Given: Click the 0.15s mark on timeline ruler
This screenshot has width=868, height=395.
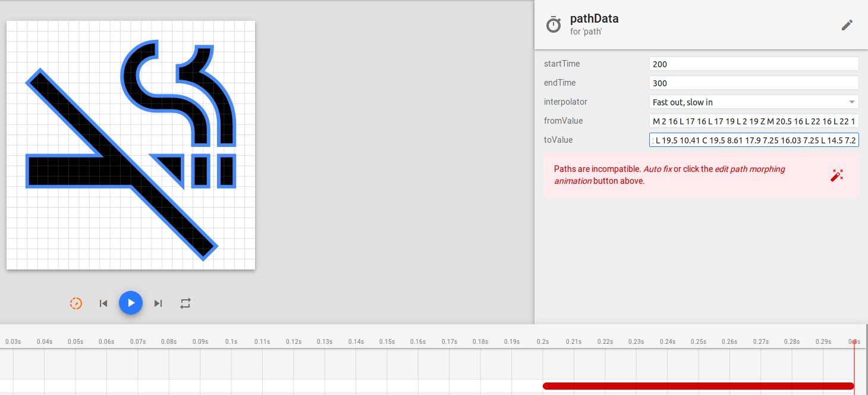Looking at the screenshot, I should tap(387, 341).
